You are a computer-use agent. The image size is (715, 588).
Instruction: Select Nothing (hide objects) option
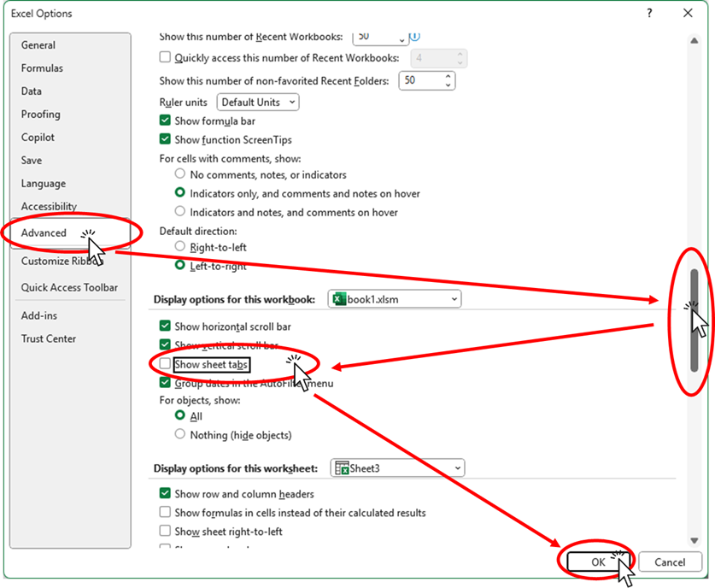point(180,434)
